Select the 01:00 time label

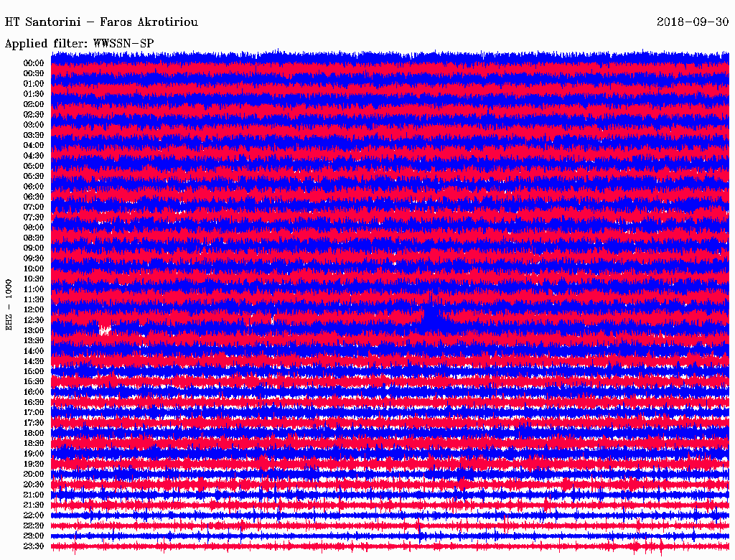34,83
